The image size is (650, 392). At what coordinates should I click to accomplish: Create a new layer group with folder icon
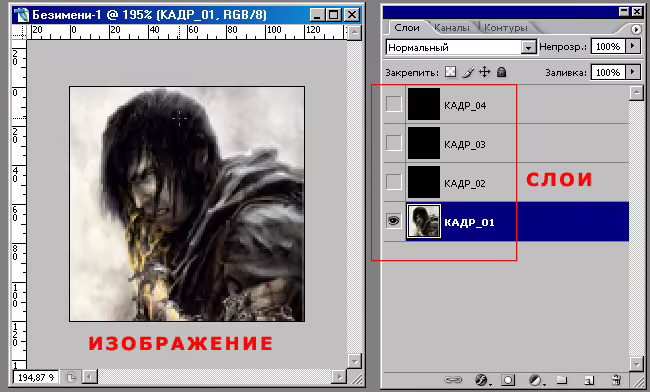(561, 379)
